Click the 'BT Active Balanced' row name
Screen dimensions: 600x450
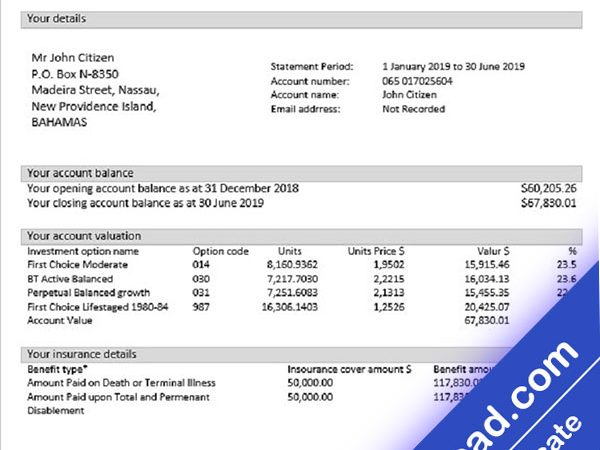pos(70,279)
